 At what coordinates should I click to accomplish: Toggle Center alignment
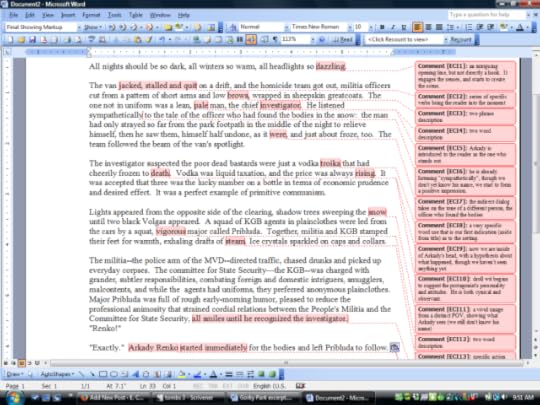(428, 27)
